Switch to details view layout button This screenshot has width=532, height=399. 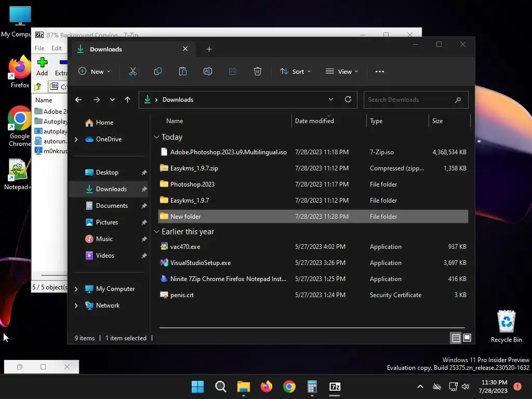point(456,338)
